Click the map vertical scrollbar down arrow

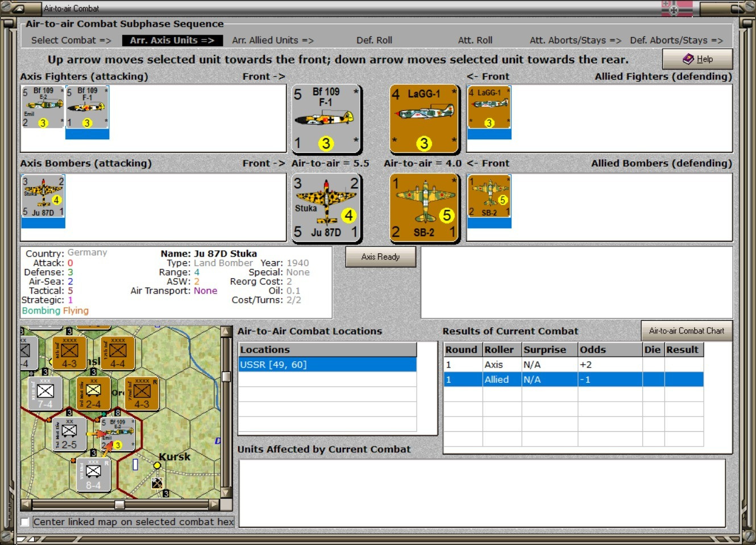pyautogui.click(x=226, y=493)
